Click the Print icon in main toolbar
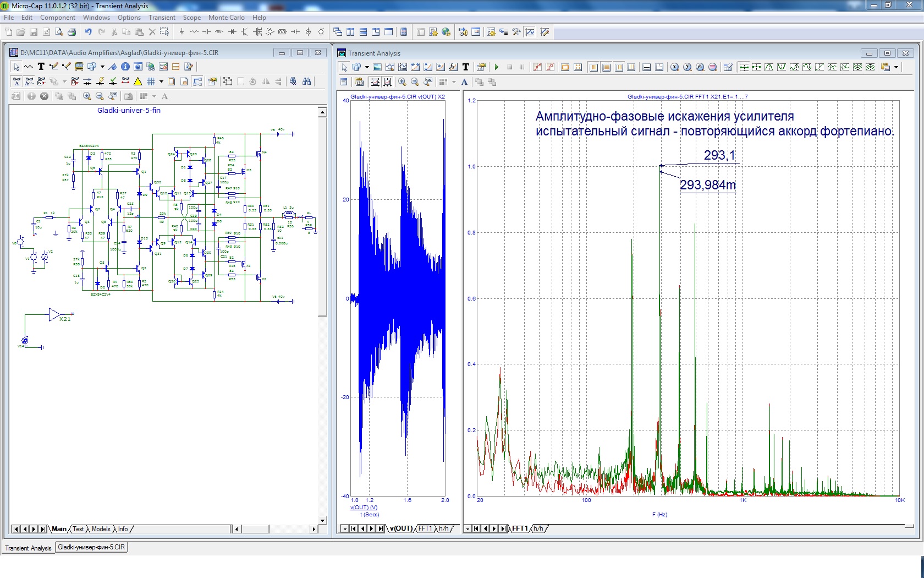924x578 pixels. click(71, 32)
